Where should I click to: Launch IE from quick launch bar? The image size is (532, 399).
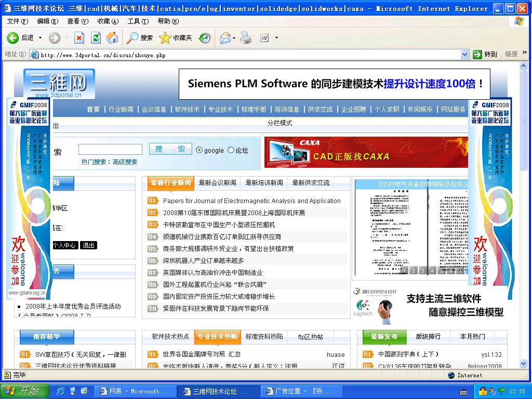point(61,391)
